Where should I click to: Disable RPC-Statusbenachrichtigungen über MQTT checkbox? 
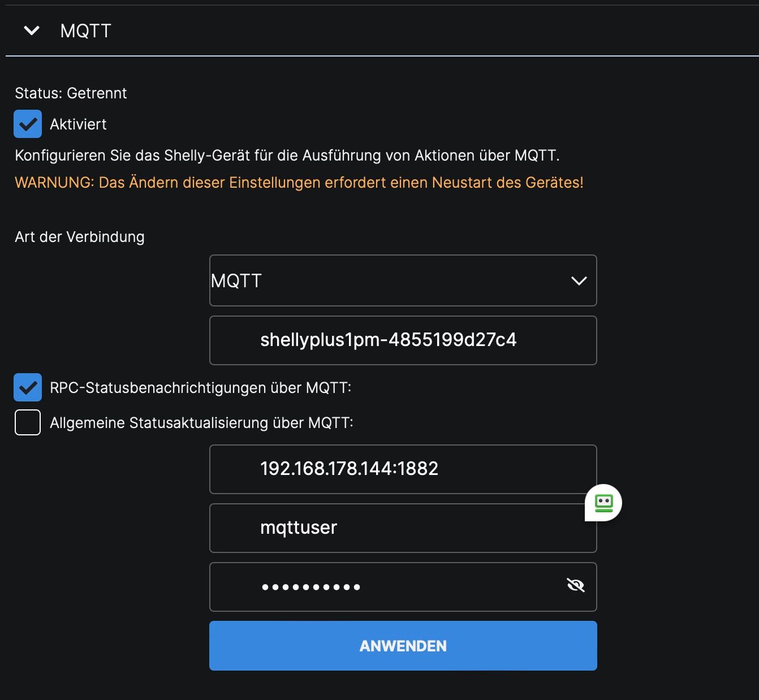point(28,387)
